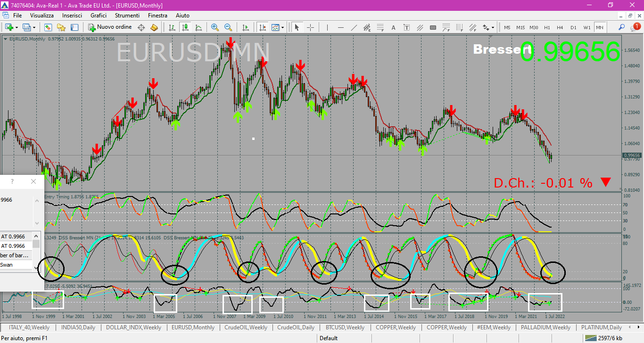Image resolution: width=644 pixels, height=343 pixels.
Task: Switch to the PALLADIUM,Weekly chart tab
Action: (x=545, y=327)
